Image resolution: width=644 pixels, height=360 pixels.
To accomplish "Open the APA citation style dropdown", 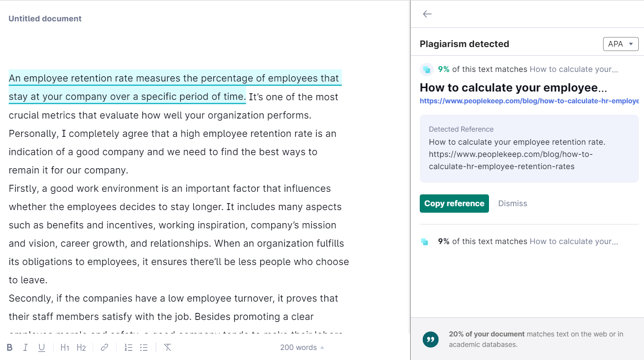I will point(620,44).
